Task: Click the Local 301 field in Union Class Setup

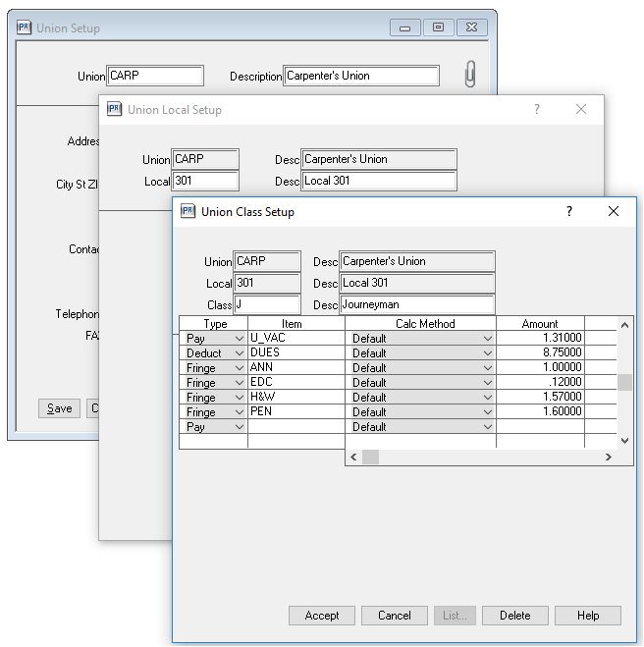Action: (x=267, y=283)
